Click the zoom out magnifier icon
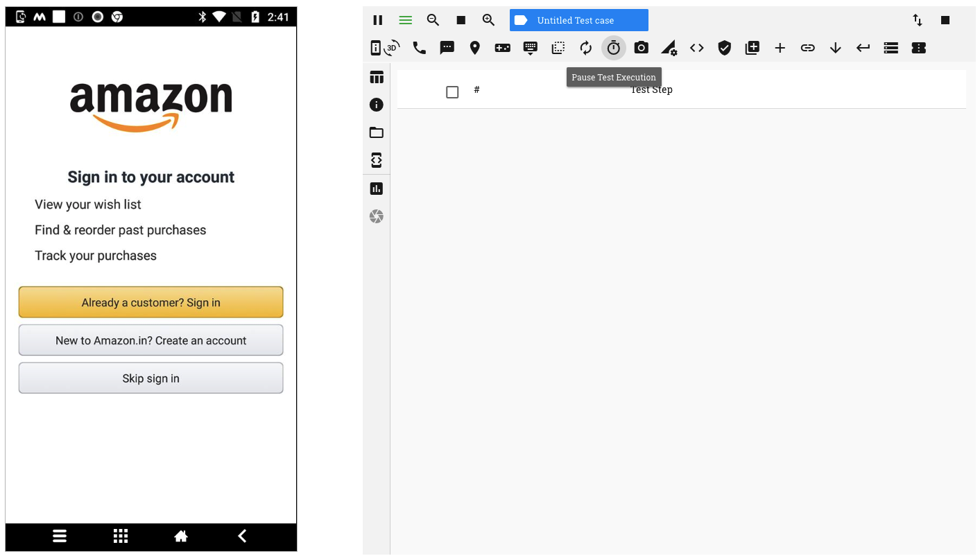This screenshot has width=980, height=556. coord(433,20)
